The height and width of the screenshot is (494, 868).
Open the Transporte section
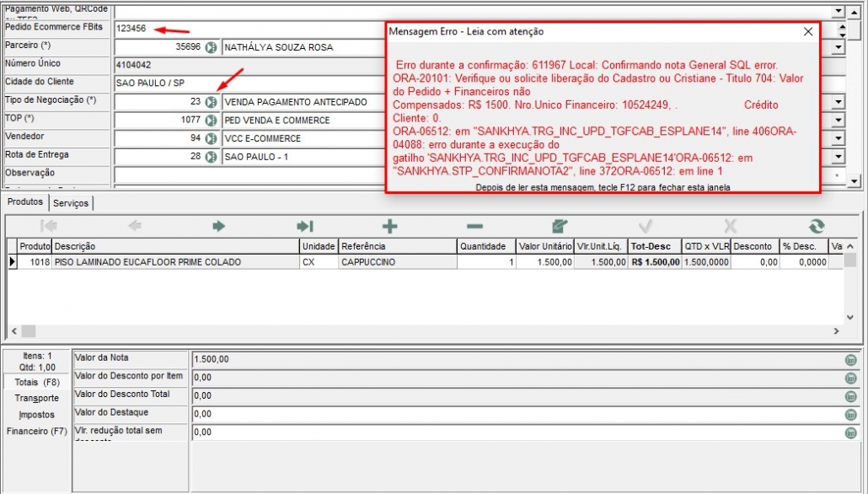(x=36, y=398)
